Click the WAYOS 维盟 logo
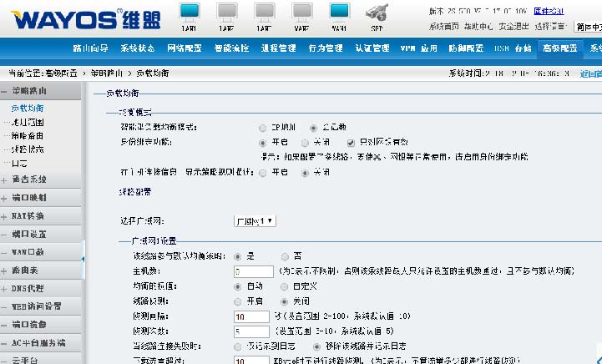Screen dimensions: 602x364 (x=86, y=20)
